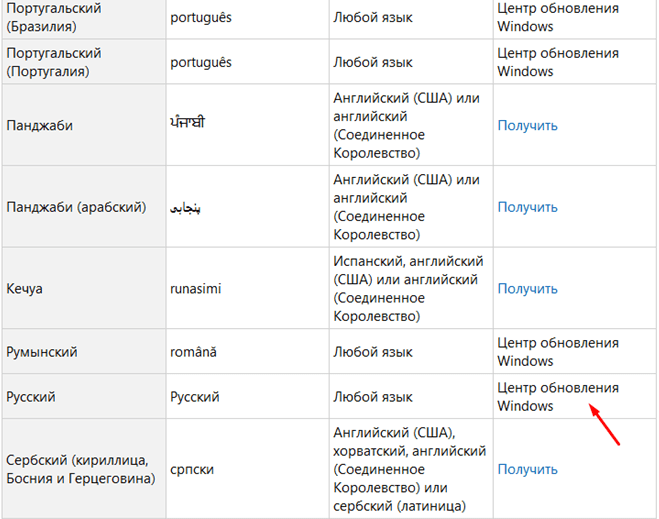Click the native name runasimi
The image size is (659, 519).
(195, 289)
